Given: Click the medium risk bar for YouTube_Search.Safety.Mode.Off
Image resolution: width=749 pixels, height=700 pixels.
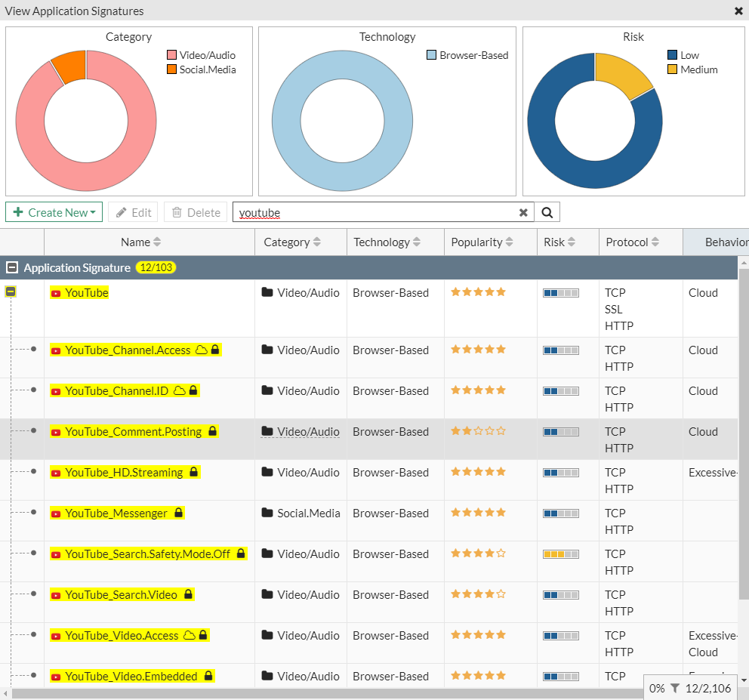Looking at the screenshot, I should point(560,554).
